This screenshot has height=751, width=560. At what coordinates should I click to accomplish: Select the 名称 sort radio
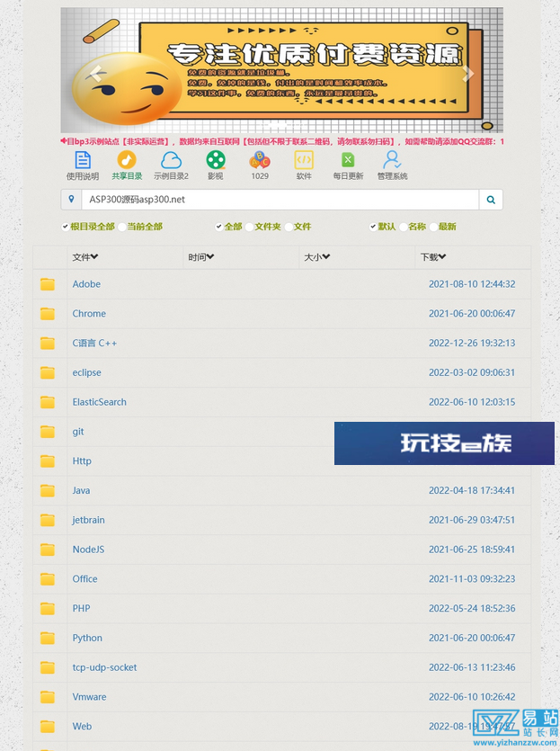pos(404,227)
